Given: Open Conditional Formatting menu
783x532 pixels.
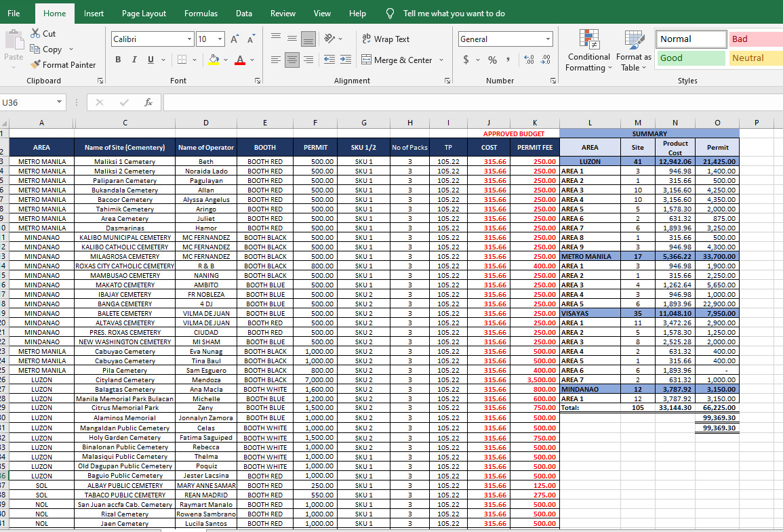Looking at the screenshot, I should click(x=588, y=50).
